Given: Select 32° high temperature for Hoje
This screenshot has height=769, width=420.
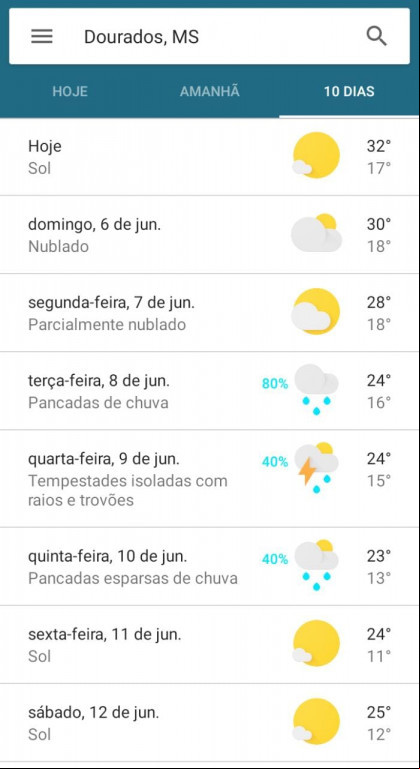Looking at the screenshot, I should pos(379,146).
